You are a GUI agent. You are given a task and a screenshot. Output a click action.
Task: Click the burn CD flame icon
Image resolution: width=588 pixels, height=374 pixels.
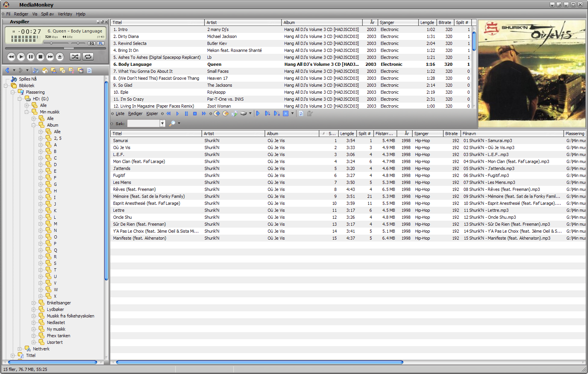(226, 113)
